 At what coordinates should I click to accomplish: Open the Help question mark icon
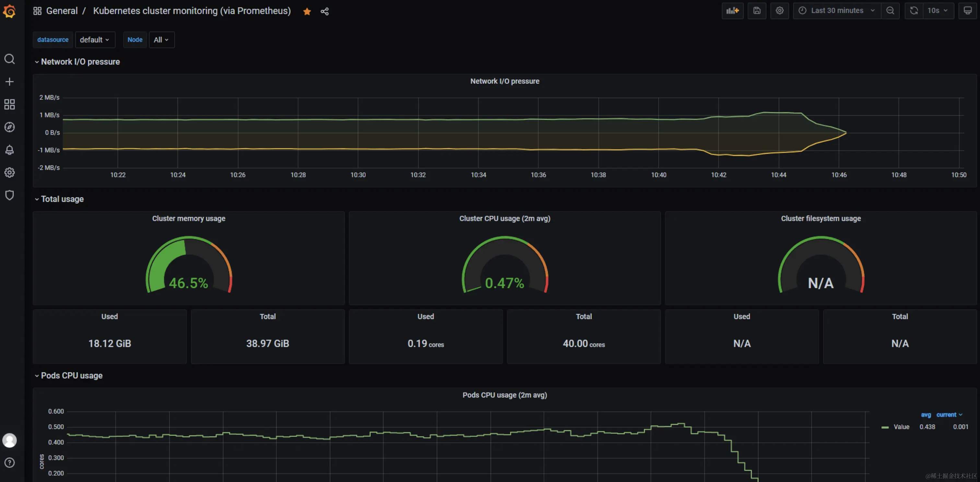tap(9, 463)
